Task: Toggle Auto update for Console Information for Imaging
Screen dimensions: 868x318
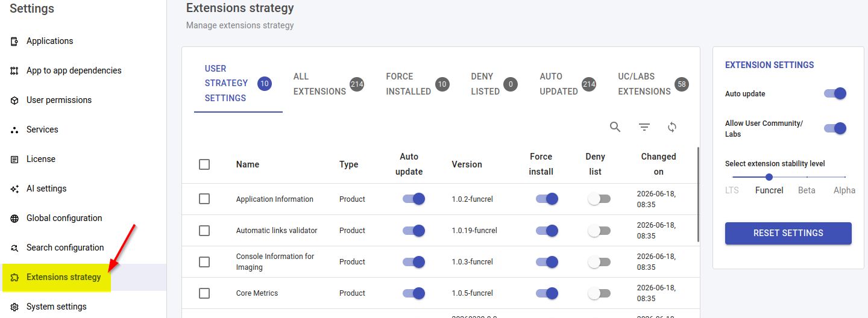Action: (414, 261)
